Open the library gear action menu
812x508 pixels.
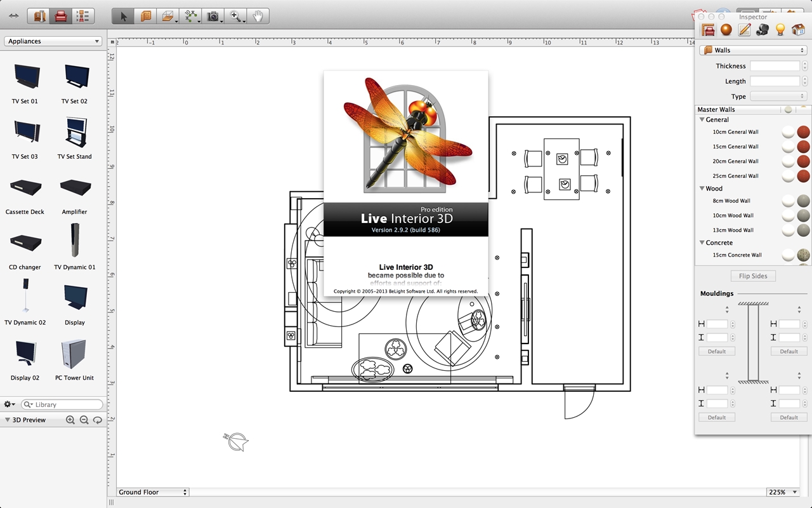tap(10, 404)
